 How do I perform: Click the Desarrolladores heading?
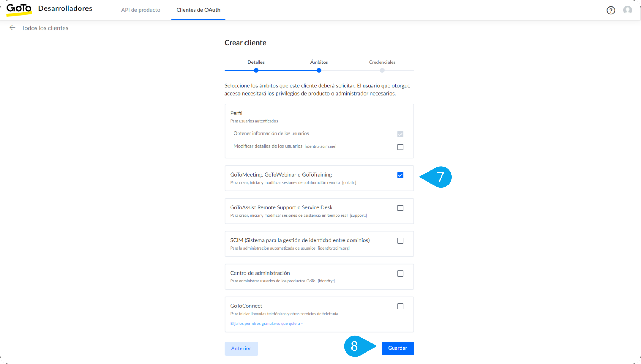[65, 8]
